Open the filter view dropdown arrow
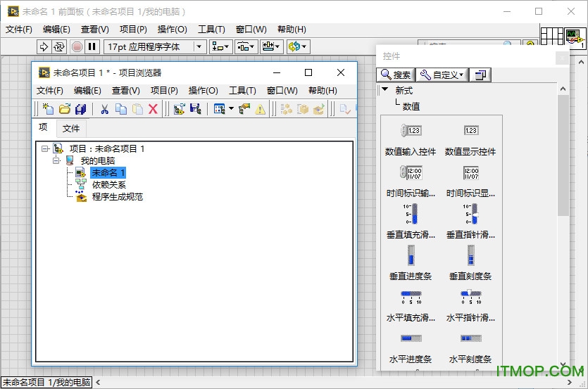Viewport: 588px width, 389px height. pyautogui.click(x=232, y=109)
